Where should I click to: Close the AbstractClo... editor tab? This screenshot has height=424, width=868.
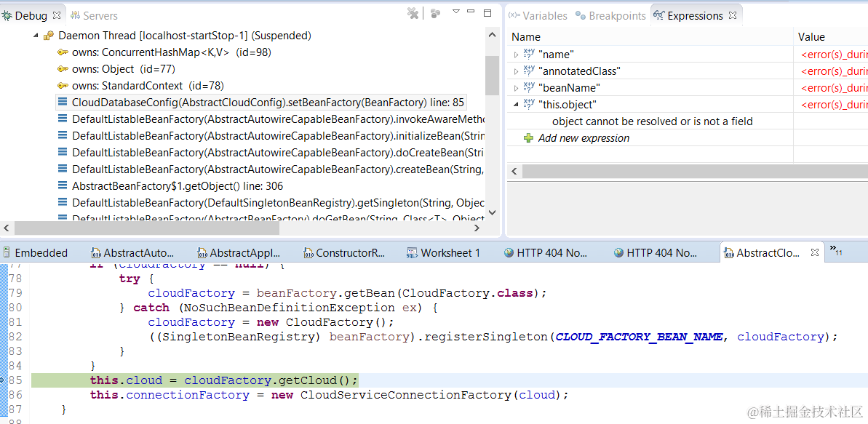(x=814, y=252)
